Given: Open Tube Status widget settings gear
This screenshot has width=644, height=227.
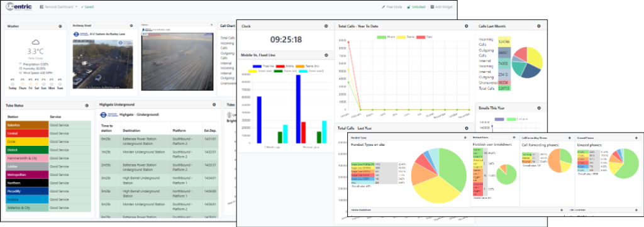Looking at the screenshot, I should pyautogui.click(x=87, y=106).
